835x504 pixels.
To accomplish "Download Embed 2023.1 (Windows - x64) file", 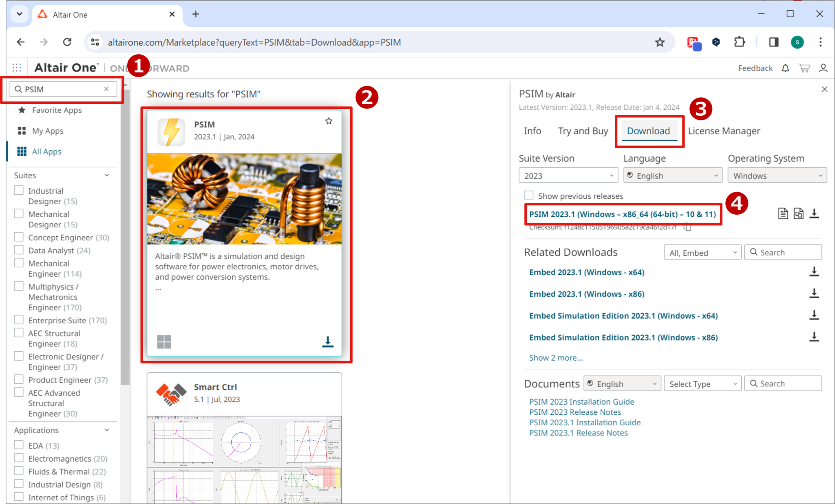I will [814, 272].
